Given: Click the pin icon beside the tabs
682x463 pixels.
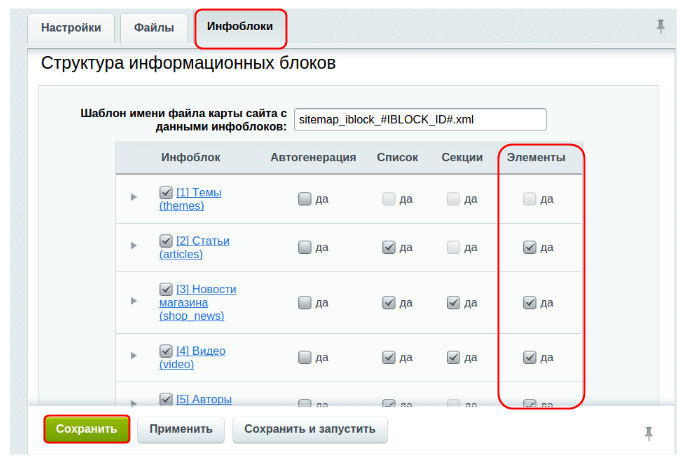Looking at the screenshot, I should [660, 26].
